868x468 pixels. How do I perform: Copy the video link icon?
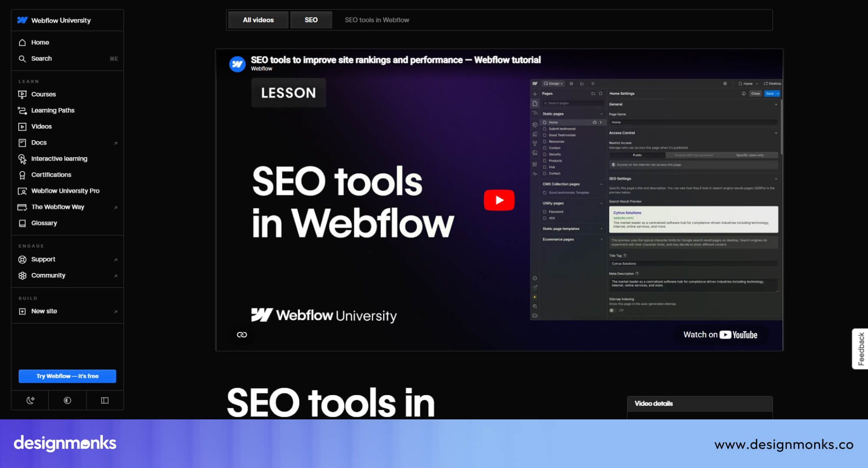point(242,335)
